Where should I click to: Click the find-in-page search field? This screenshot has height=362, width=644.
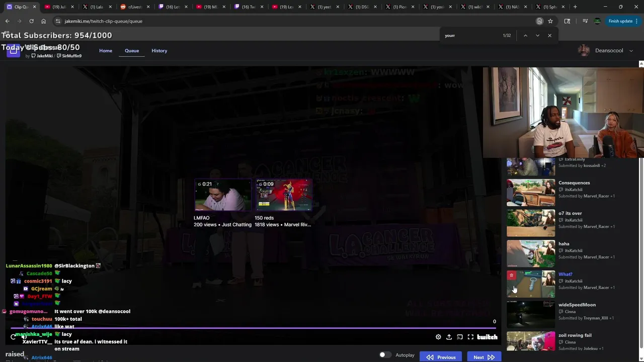click(470, 36)
